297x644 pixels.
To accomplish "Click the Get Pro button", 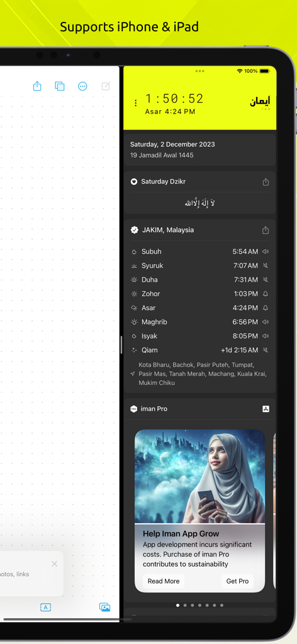I will [237, 581].
